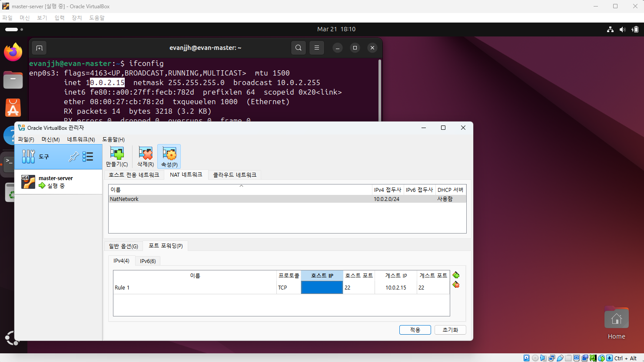Click the hard disk activity status icon
644x362 pixels.
tap(527, 358)
